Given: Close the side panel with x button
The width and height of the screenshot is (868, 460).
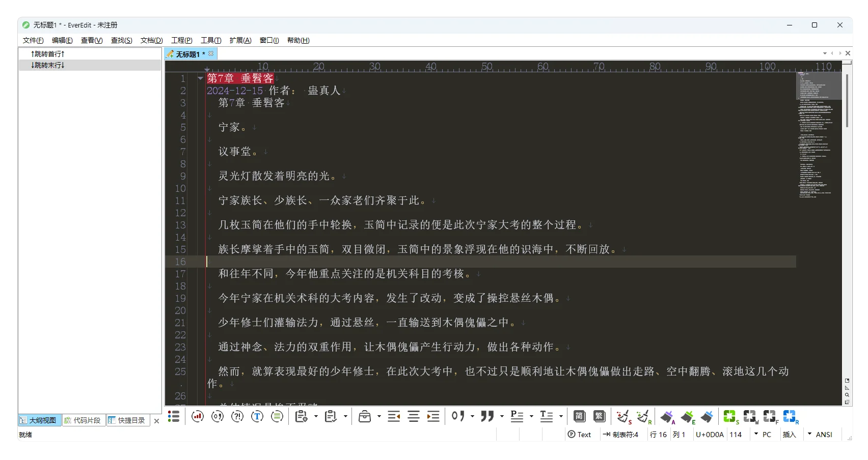Looking at the screenshot, I should point(156,421).
